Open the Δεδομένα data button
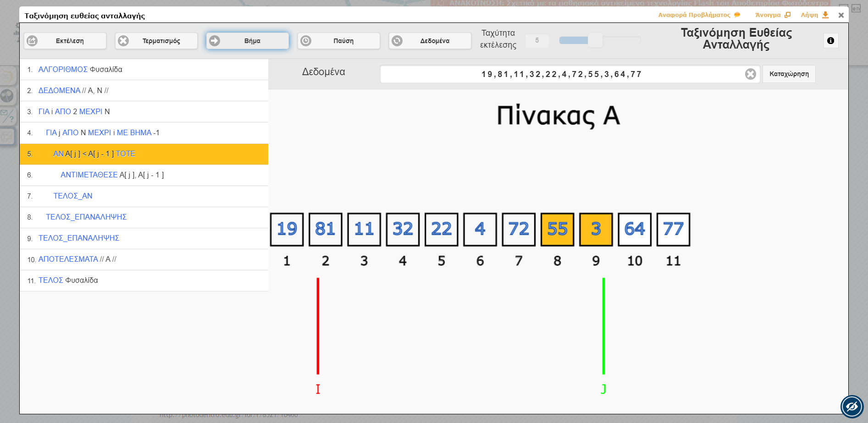Viewport: 868px width, 423px height. click(x=430, y=41)
